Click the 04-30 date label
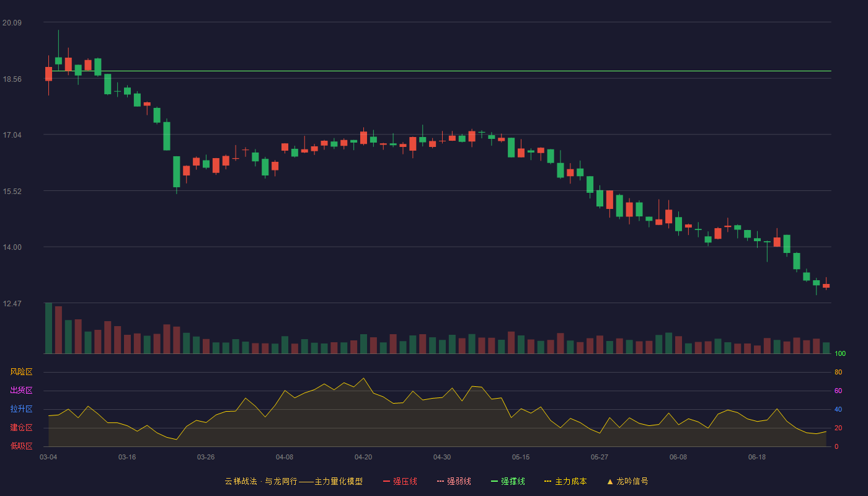868x496 pixels. (x=442, y=457)
